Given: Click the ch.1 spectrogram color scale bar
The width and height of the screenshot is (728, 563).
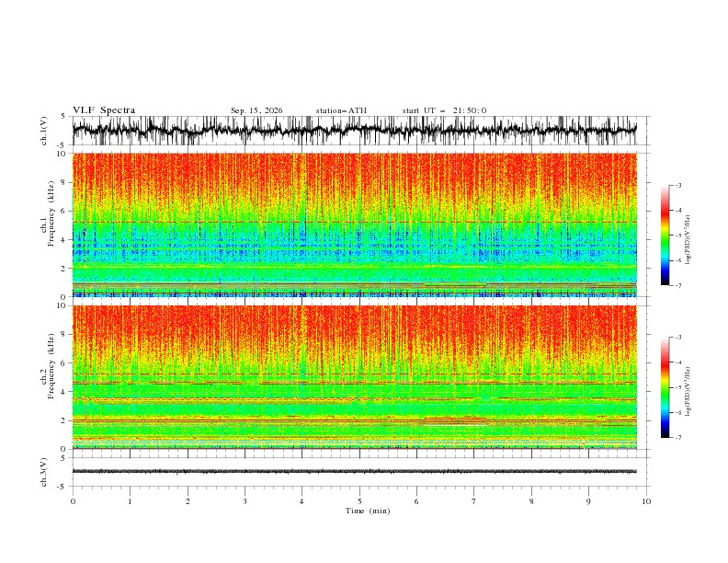Looking at the screenshot, I should pos(665,236).
